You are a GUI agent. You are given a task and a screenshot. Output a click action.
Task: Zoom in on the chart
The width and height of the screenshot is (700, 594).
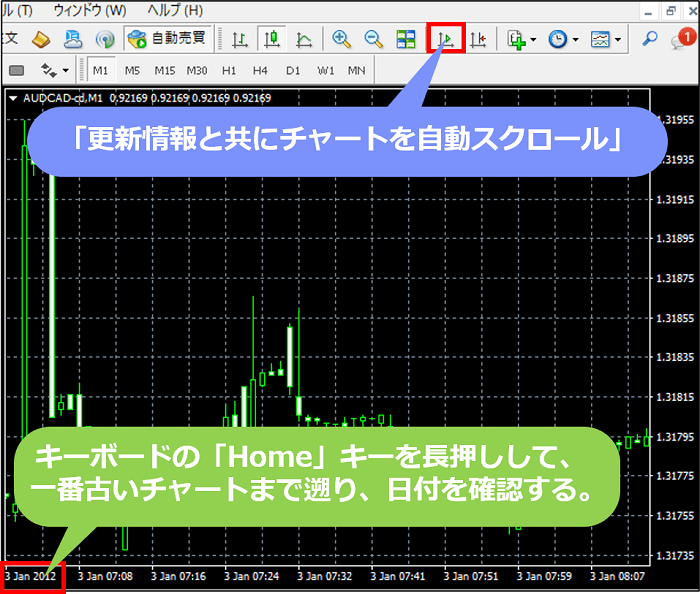(341, 40)
